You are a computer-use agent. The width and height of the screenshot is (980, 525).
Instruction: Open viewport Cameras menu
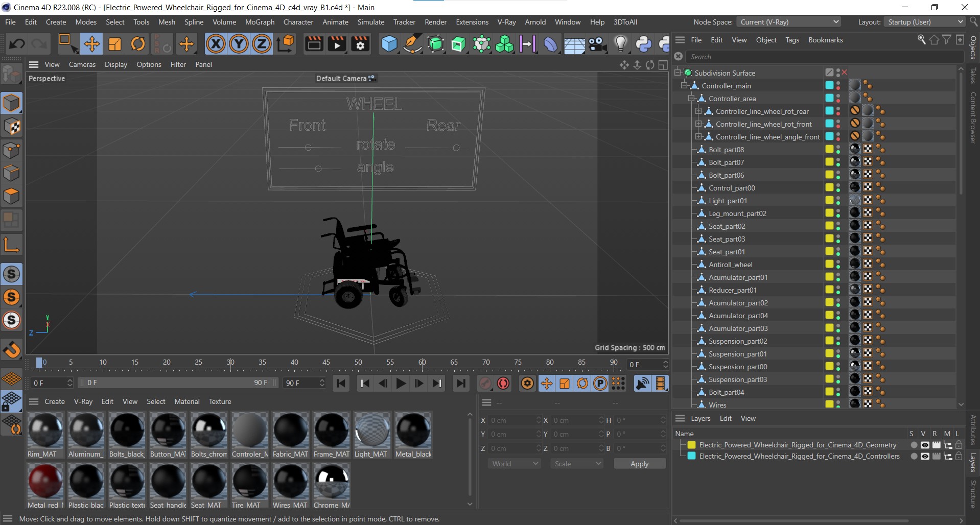(x=82, y=64)
